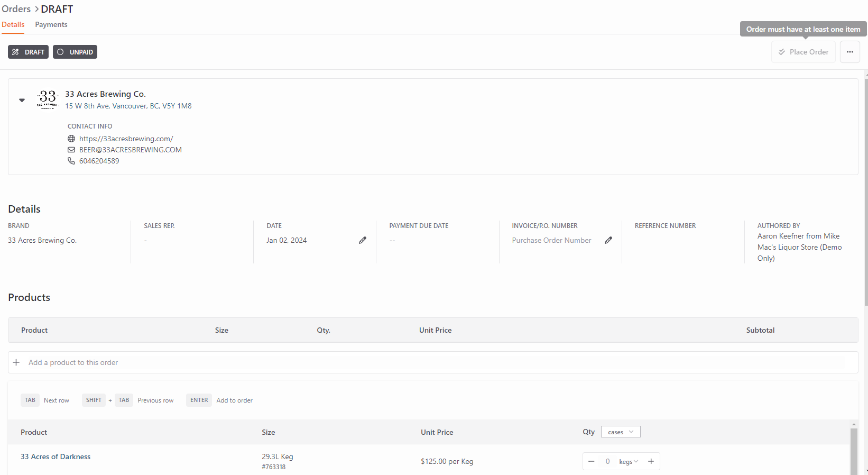Click the Unit Price header in order table
Image resolution: width=868 pixels, height=475 pixels.
click(x=436, y=330)
